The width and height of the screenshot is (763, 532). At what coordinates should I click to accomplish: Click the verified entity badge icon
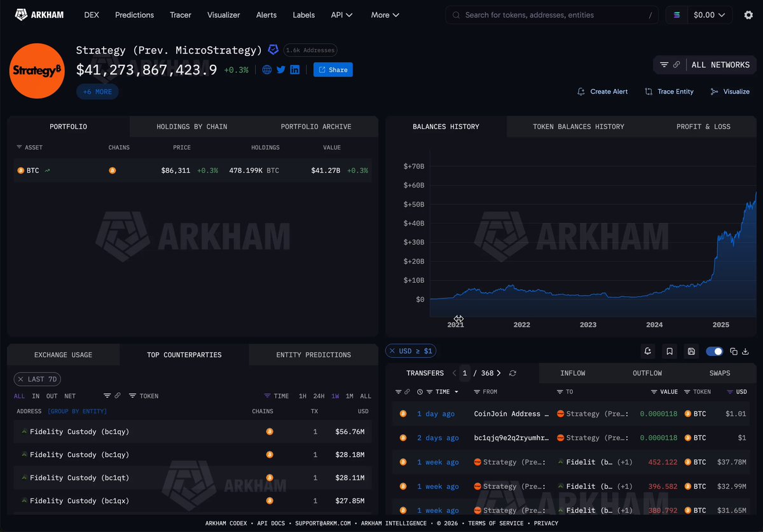[x=273, y=50]
